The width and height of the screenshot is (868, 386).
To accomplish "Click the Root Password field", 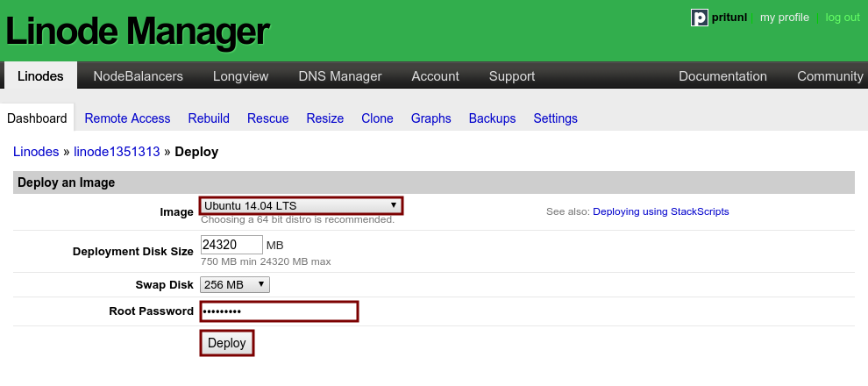I will click(x=279, y=311).
